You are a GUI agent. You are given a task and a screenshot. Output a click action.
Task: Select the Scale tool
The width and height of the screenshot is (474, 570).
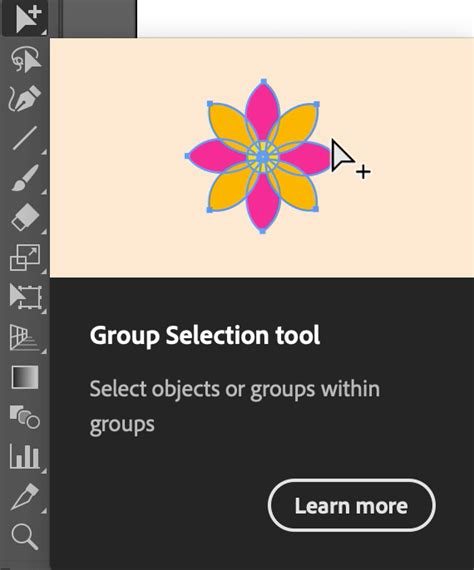25,257
